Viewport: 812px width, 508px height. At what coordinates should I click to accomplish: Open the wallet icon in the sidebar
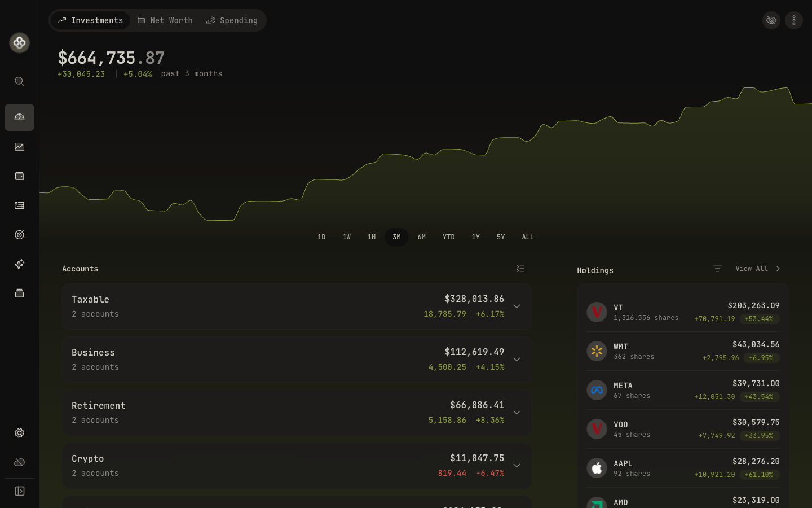click(x=19, y=176)
